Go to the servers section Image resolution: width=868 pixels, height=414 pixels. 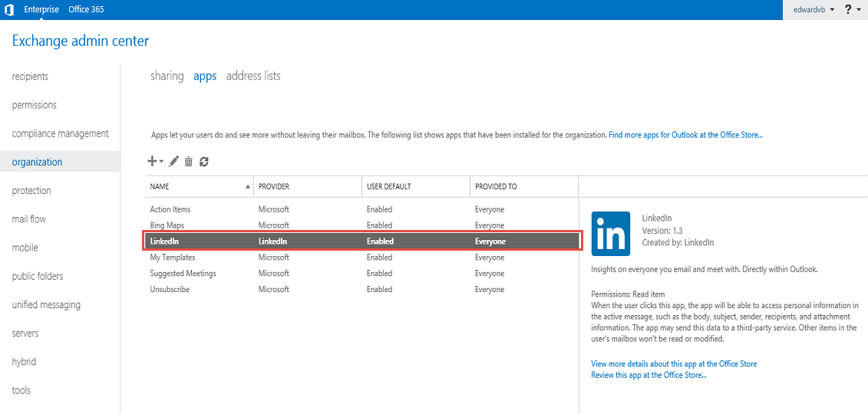tap(25, 333)
